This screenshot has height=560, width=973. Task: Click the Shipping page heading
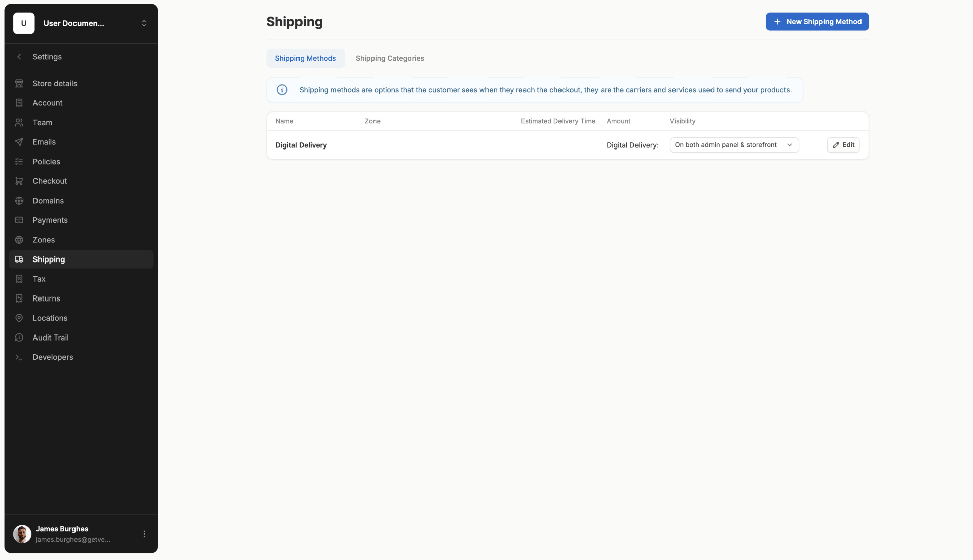pyautogui.click(x=294, y=22)
